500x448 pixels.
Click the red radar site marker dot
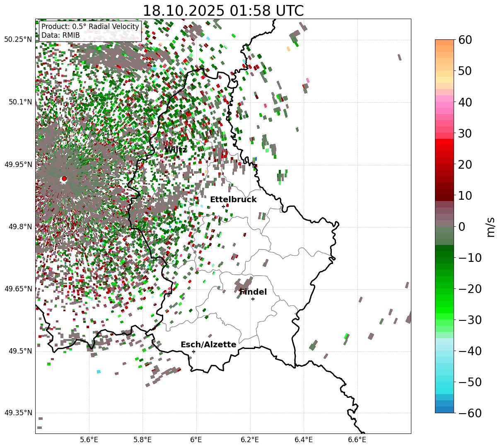tap(64, 179)
